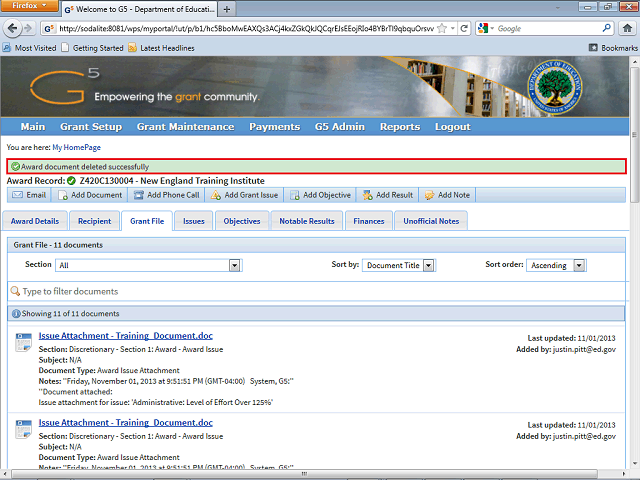The height and width of the screenshot is (480, 640).
Task: Click the Add Note toolbar button
Action: point(447,195)
